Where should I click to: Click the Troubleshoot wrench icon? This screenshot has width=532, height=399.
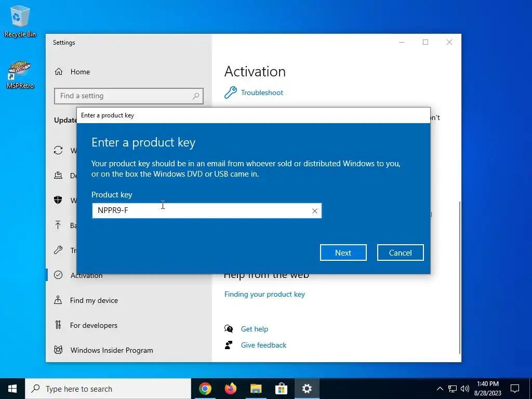[230, 92]
